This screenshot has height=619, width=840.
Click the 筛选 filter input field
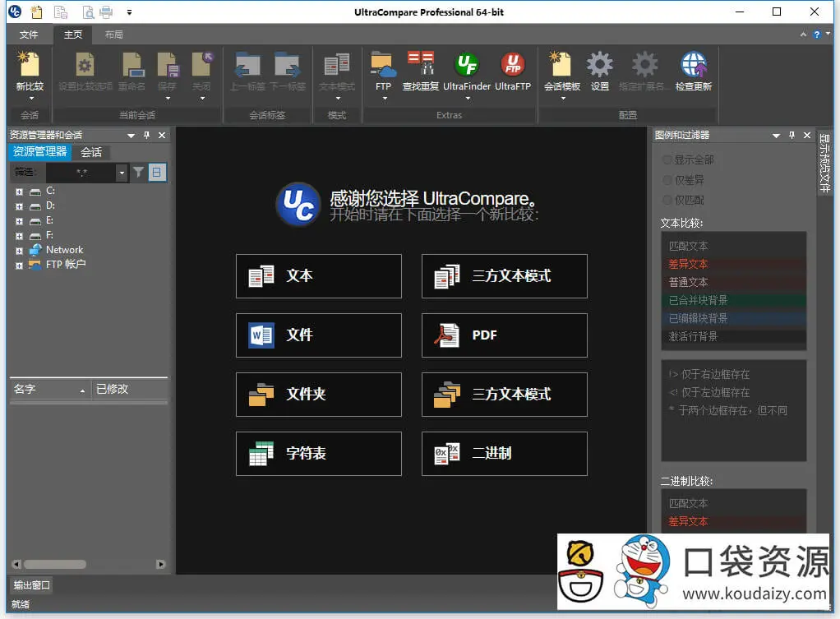click(81, 173)
